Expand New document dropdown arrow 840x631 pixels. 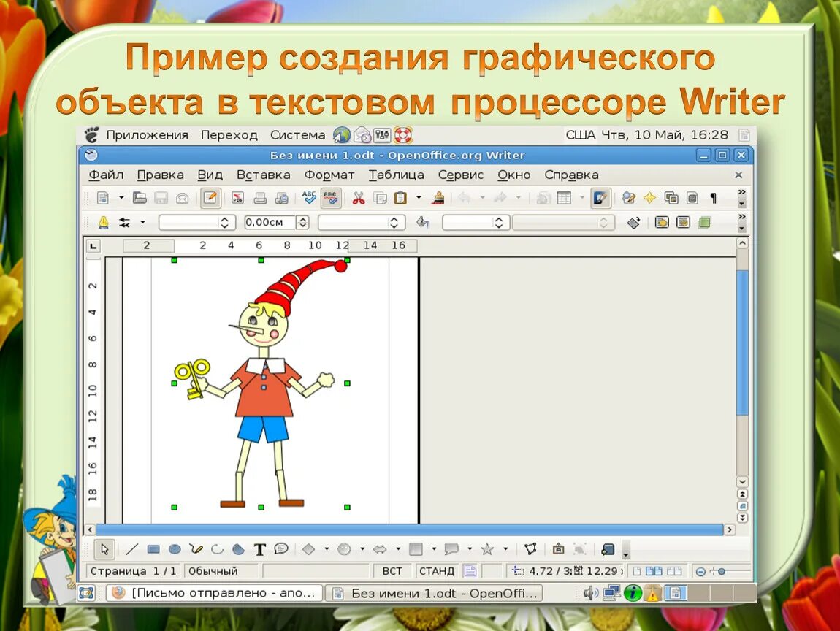[121, 198]
